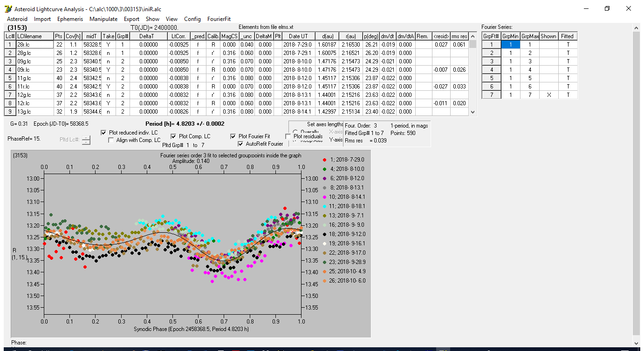Open the Import menu
Image resolution: width=644 pixels, height=351 pixels.
(x=42, y=19)
